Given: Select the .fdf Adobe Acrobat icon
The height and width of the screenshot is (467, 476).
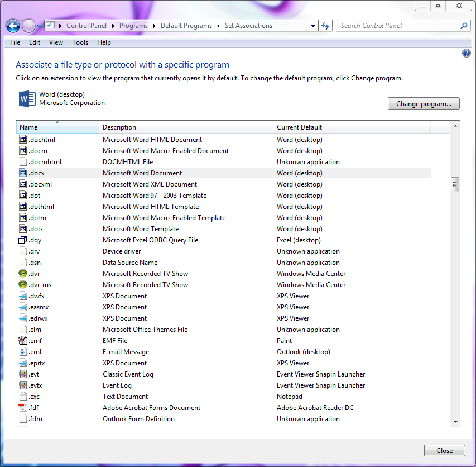Looking at the screenshot, I should 23,408.
